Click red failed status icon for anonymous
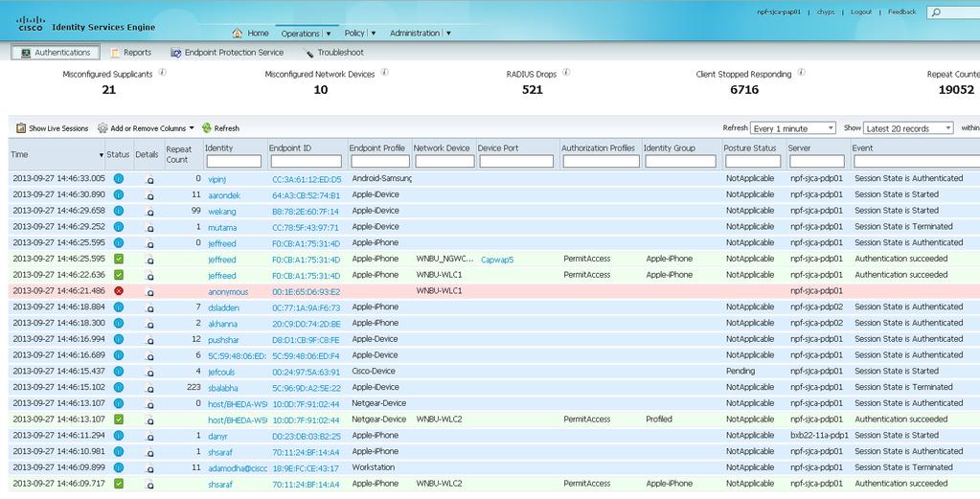The height and width of the screenshot is (499, 980). click(119, 291)
